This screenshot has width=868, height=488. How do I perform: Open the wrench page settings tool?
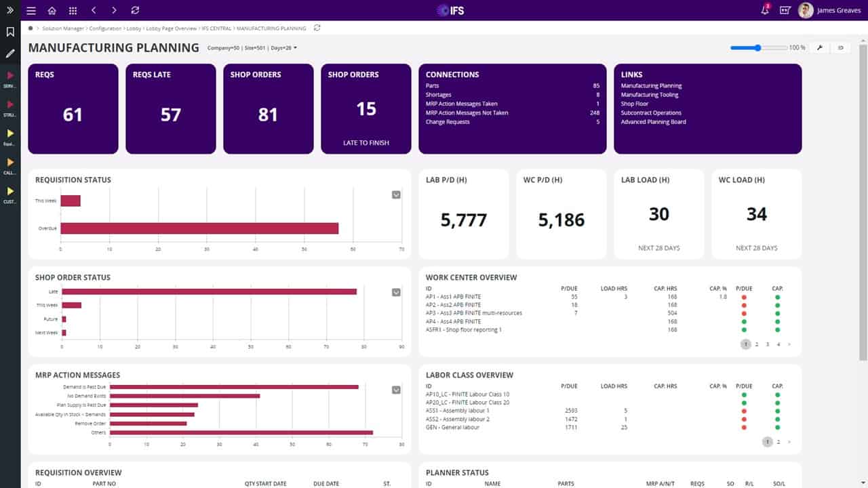tap(819, 47)
